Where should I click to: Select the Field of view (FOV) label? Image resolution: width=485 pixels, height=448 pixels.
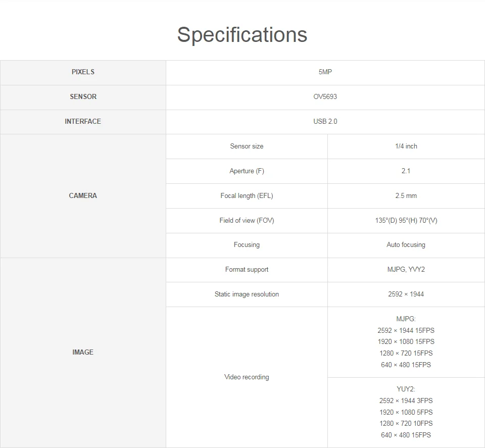click(x=247, y=220)
